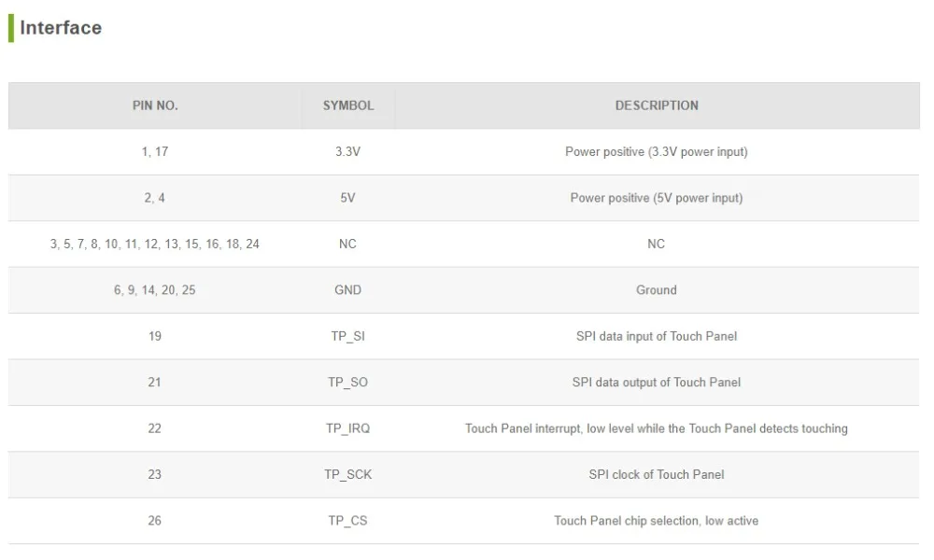This screenshot has height=560, width=934.
Task: Click the TP_SCK symbol cell
Action: 347,474
